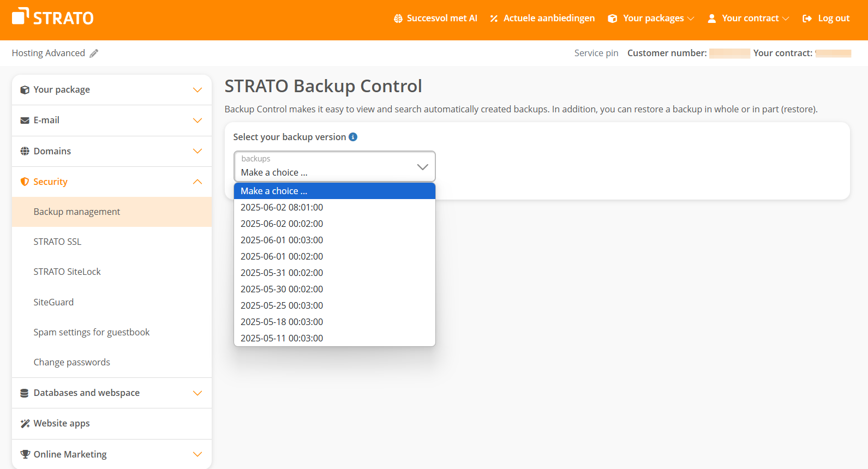The width and height of the screenshot is (868, 469).
Task: Click the Your packages header menu label
Action: pyautogui.click(x=653, y=19)
